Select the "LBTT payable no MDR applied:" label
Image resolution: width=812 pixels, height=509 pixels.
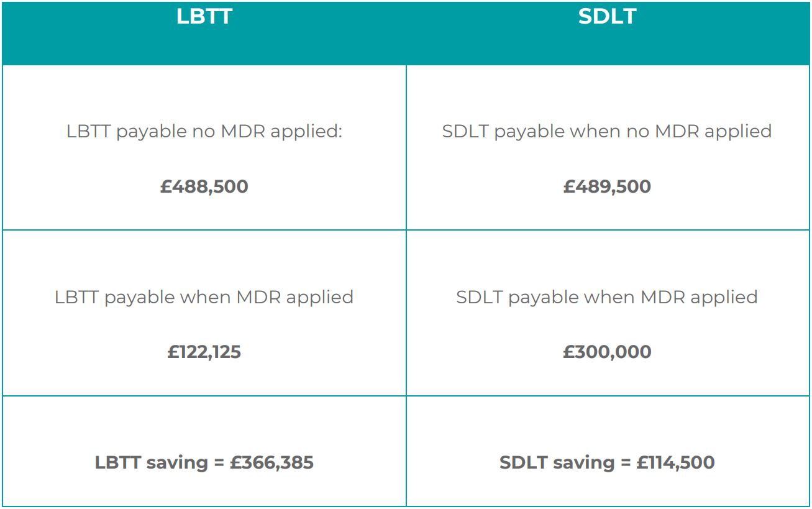tap(204, 132)
